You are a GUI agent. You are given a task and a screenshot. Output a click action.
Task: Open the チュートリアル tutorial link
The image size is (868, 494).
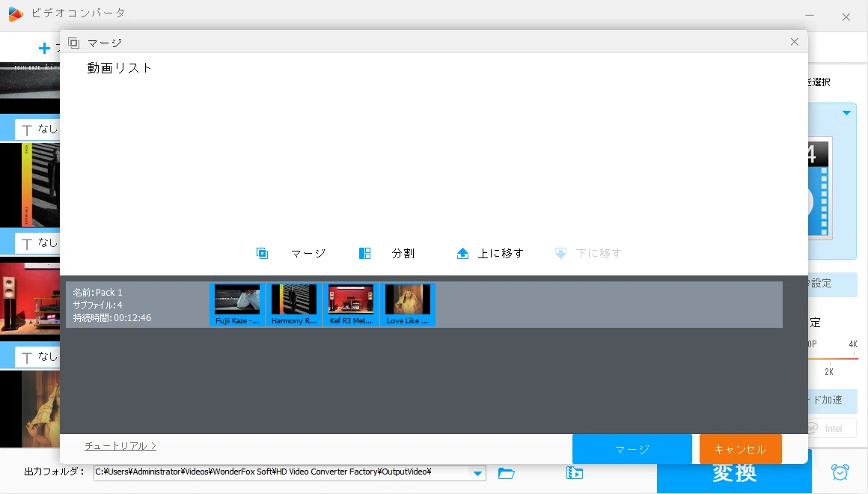(x=120, y=446)
